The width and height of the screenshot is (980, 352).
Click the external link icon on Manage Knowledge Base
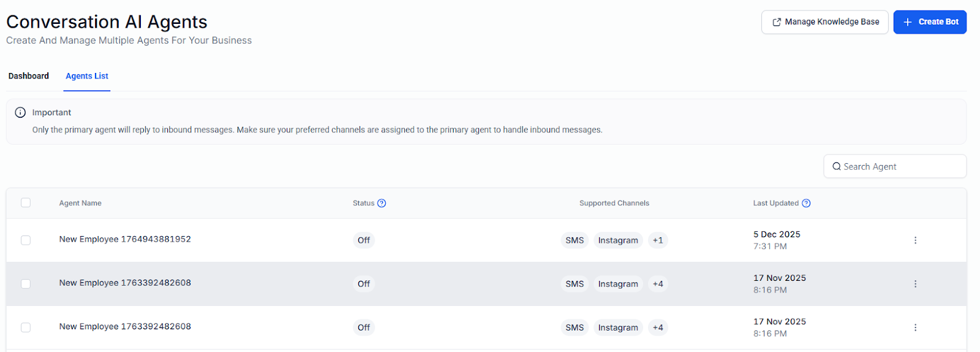point(777,22)
